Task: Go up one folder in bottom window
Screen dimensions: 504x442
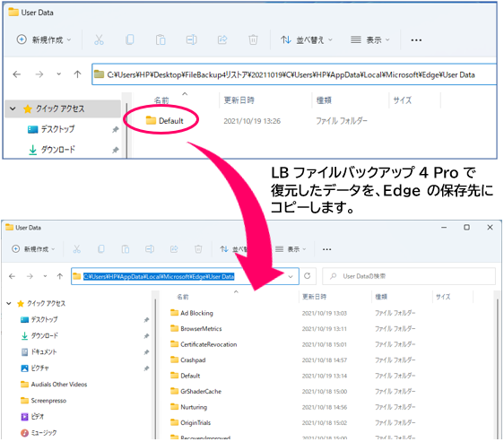Action: (60, 276)
